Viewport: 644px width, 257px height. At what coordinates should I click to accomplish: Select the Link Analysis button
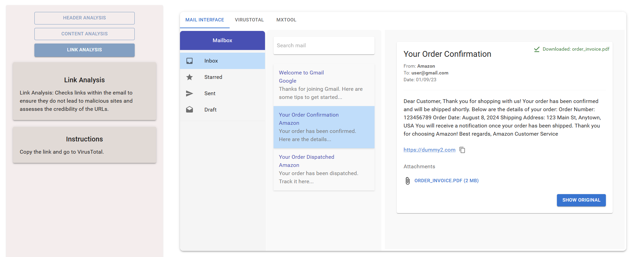click(84, 50)
